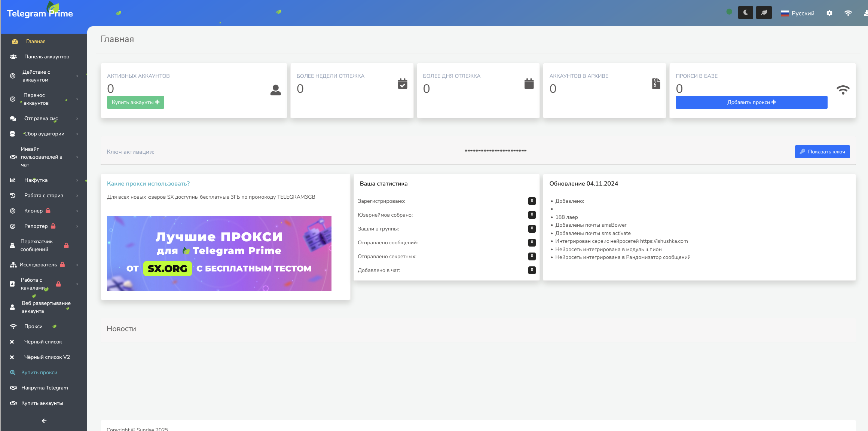Open the settings gear in header
The height and width of the screenshot is (431, 868).
tap(829, 13)
